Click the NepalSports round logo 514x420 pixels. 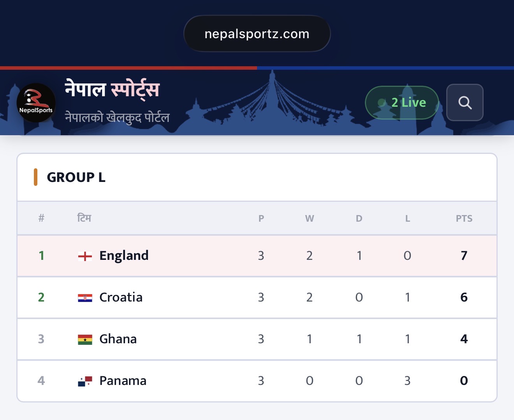[x=36, y=103]
